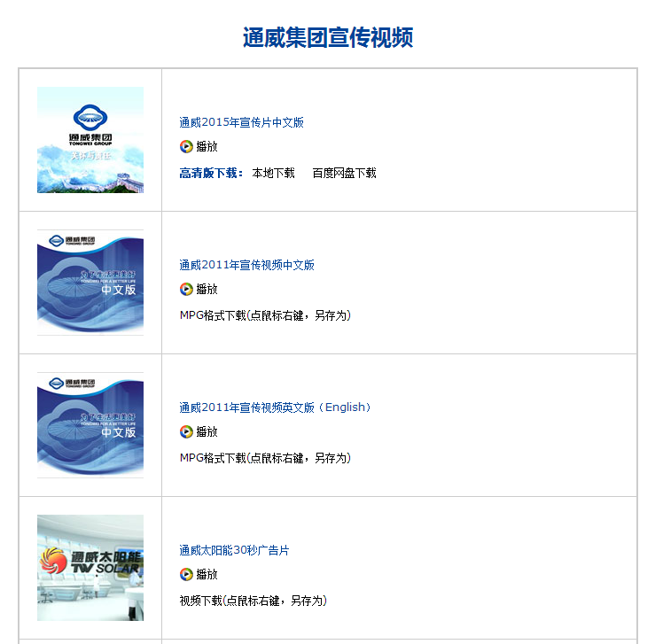Open the 通威2015年宣传片中文版 title link
Image resolution: width=655 pixels, height=644 pixels.
pyautogui.click(x=241, y=123)
